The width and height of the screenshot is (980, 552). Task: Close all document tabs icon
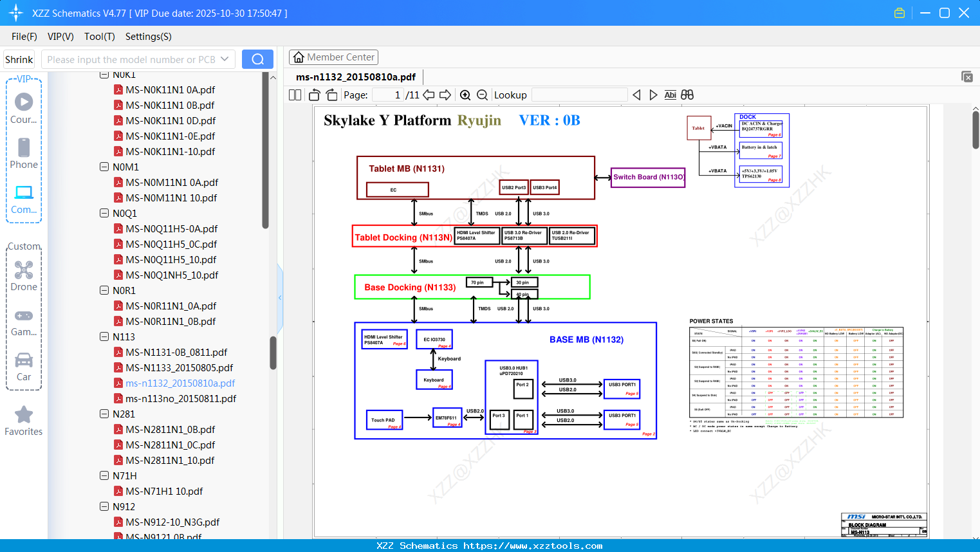[x=967, y=77]
